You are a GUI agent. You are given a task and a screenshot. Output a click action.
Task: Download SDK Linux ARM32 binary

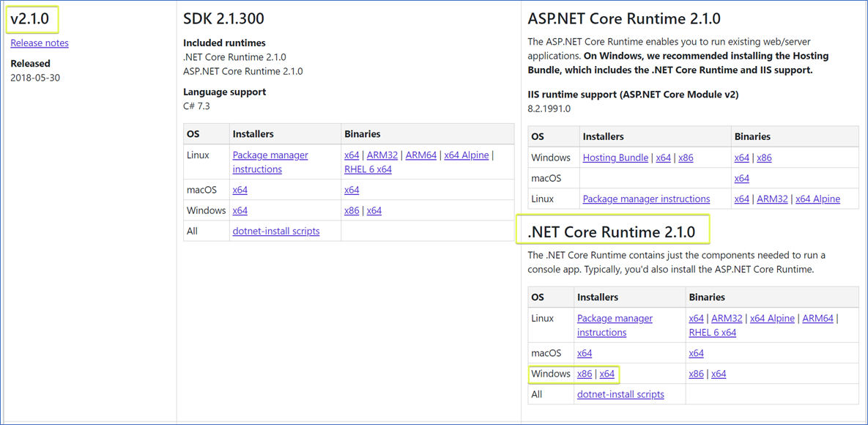click(382, 155)
